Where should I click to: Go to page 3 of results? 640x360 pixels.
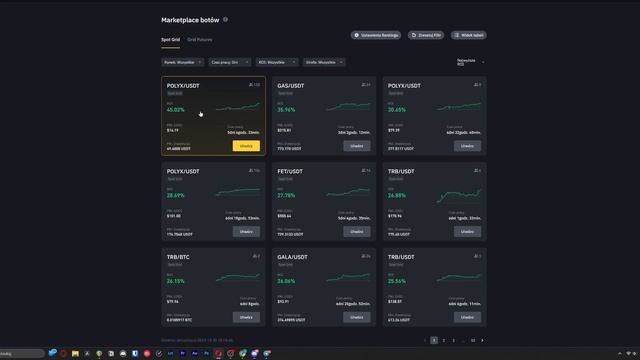[x=453, y=340]
